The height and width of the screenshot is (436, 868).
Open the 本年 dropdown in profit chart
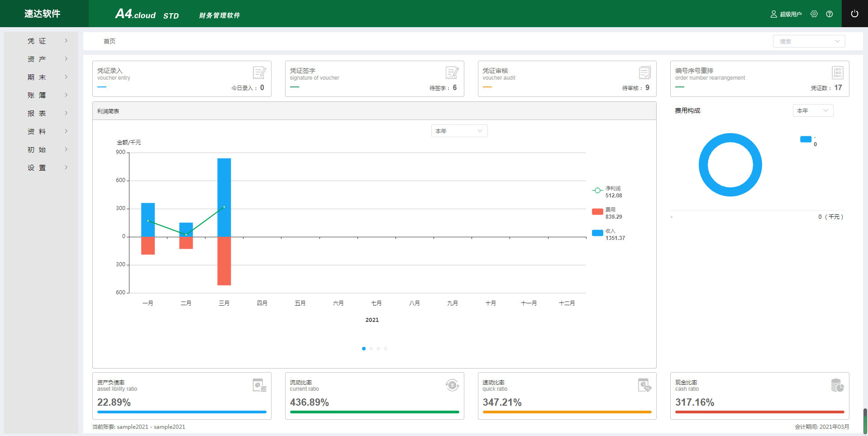tap(459, 131)
